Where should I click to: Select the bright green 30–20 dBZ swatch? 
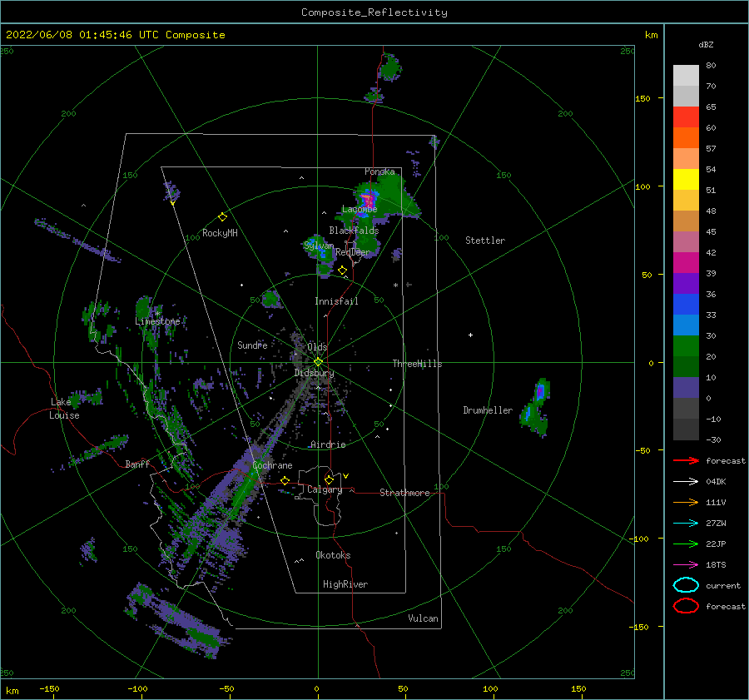coord(686,346)
